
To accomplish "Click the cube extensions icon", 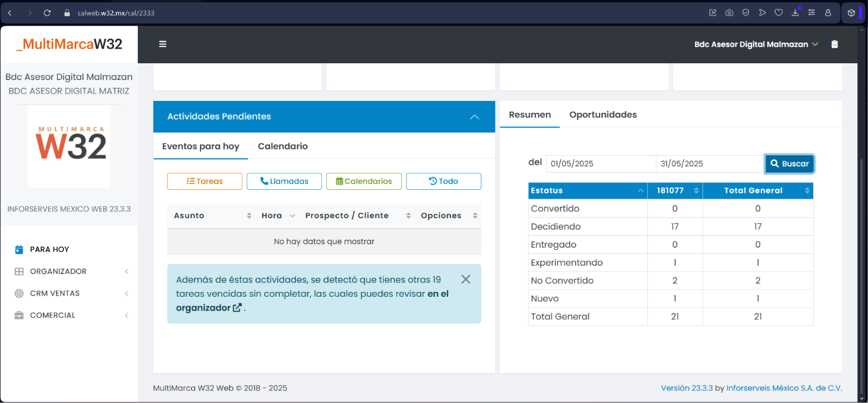I will click(x=851, y=13).
